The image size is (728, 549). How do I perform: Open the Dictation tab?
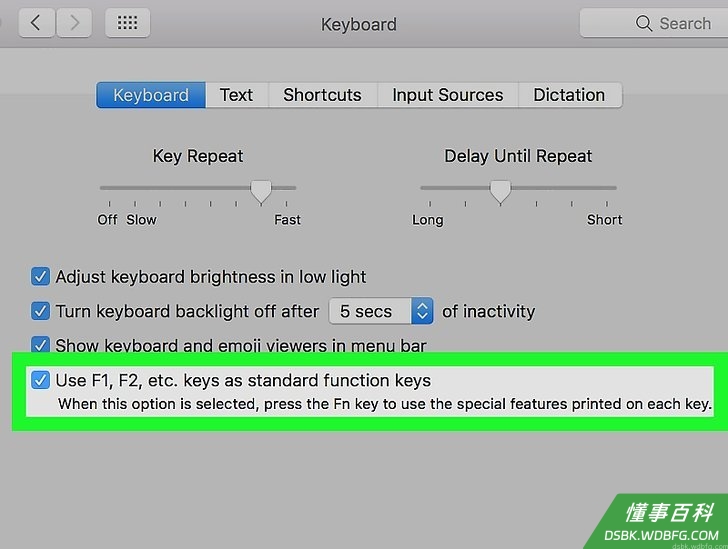tap(570, 95)
